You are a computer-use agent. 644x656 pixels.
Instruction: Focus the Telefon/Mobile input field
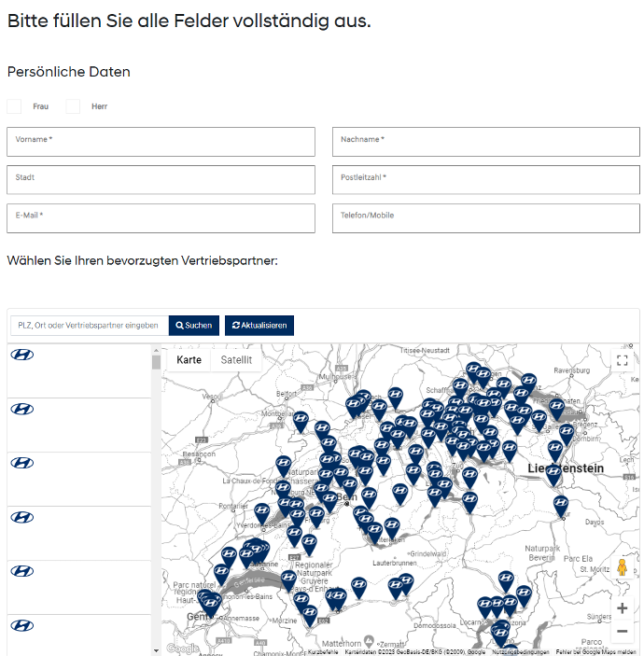[x=486, y=218]
